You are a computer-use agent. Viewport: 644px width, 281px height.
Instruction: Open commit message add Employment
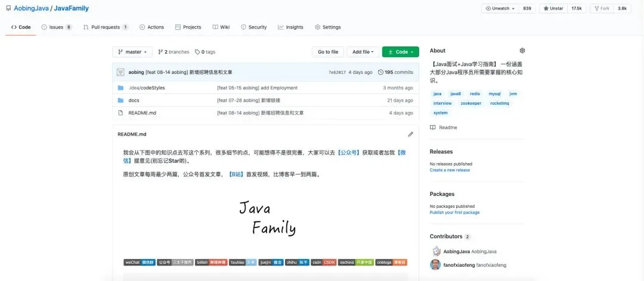257,88
